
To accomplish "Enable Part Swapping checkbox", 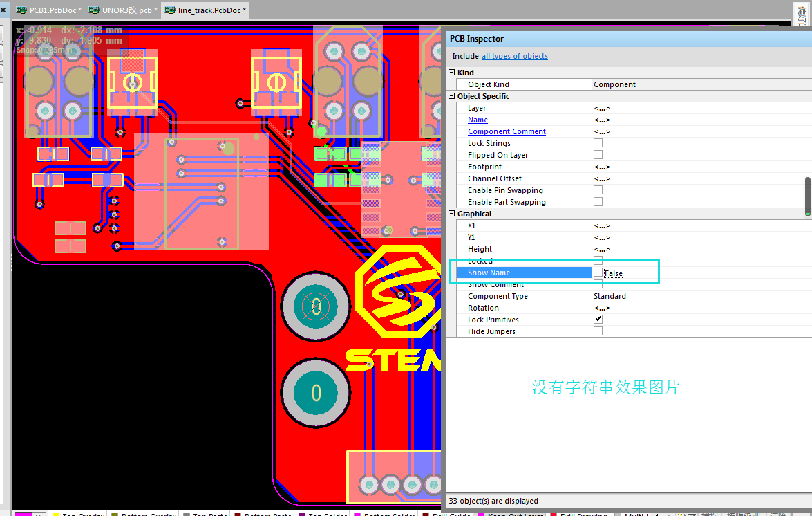I will pyautogui.click(x=598, y=202).
